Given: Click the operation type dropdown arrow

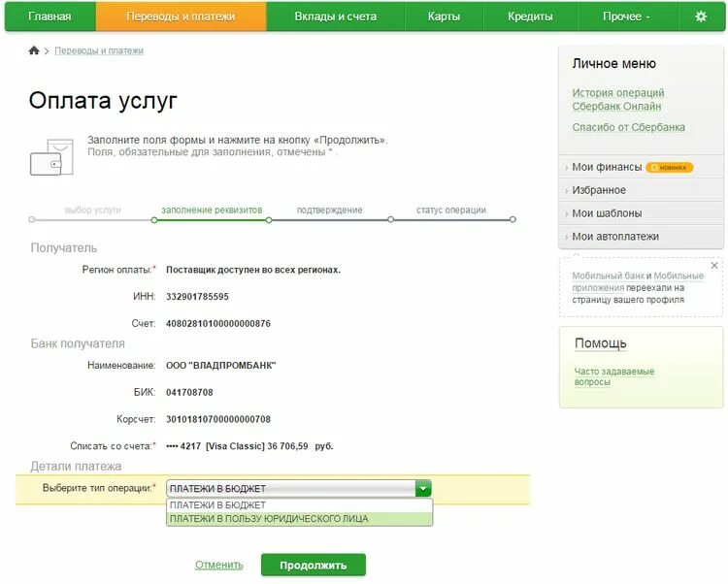Looking at the screenshot, I should click(423, 488).
